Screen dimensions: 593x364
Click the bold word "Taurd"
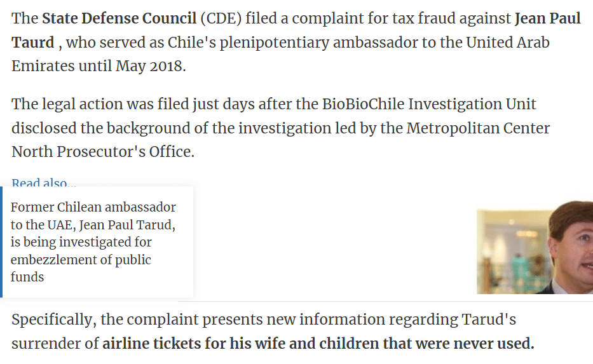coord(33,43)
